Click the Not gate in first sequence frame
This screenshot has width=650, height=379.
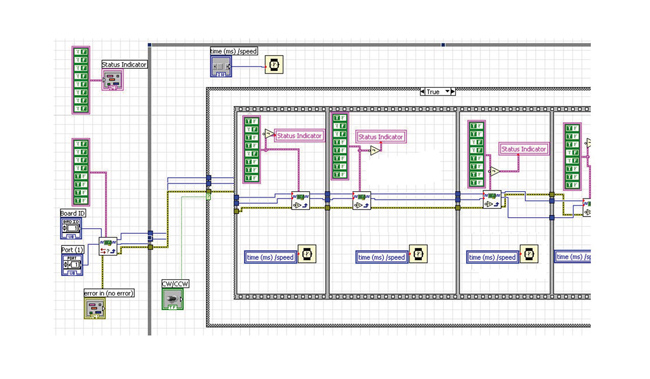[x=269, y=134]
